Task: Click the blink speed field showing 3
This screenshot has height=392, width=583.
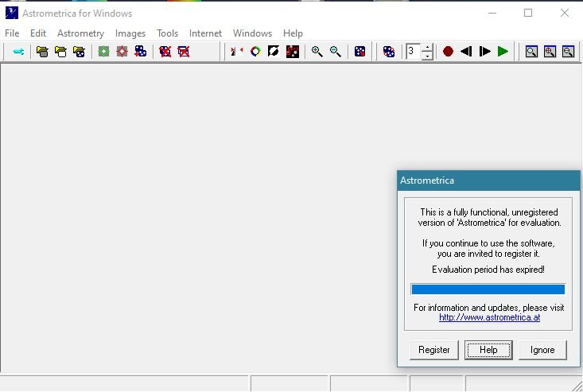Action: point(414,52)
